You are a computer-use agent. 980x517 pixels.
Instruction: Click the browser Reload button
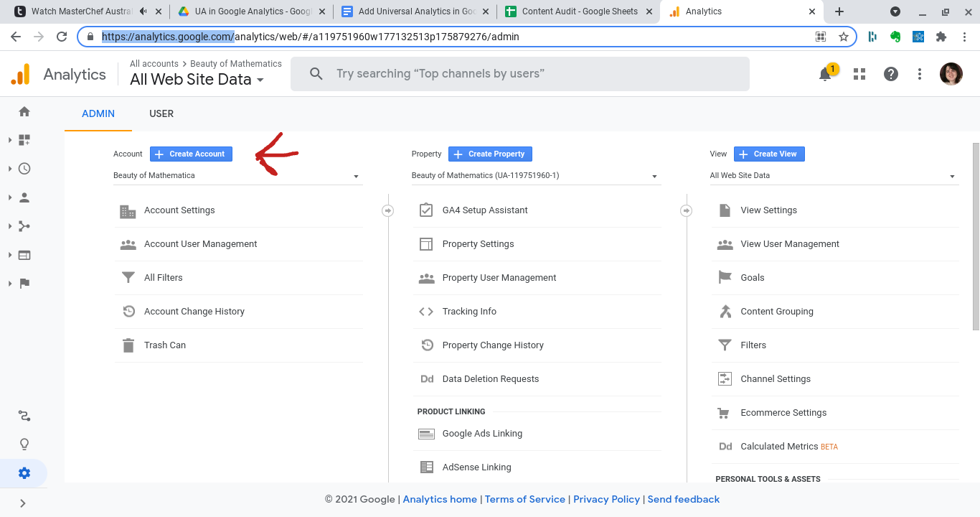[x=62, y=37]
